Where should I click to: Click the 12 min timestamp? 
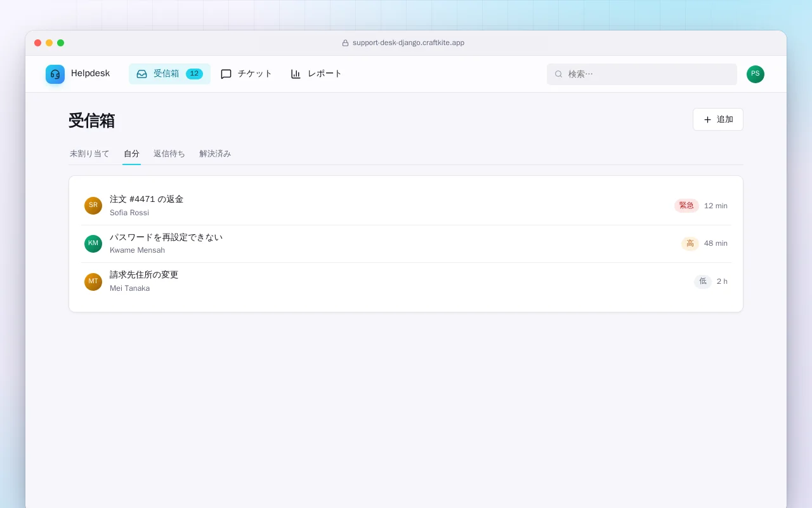[716, 206]
